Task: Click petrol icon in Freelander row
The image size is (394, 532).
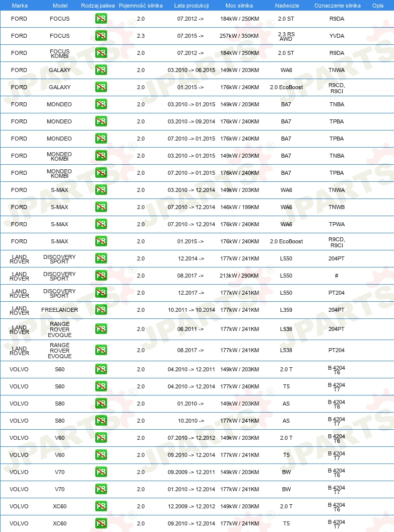Action: tap(101, 310)
